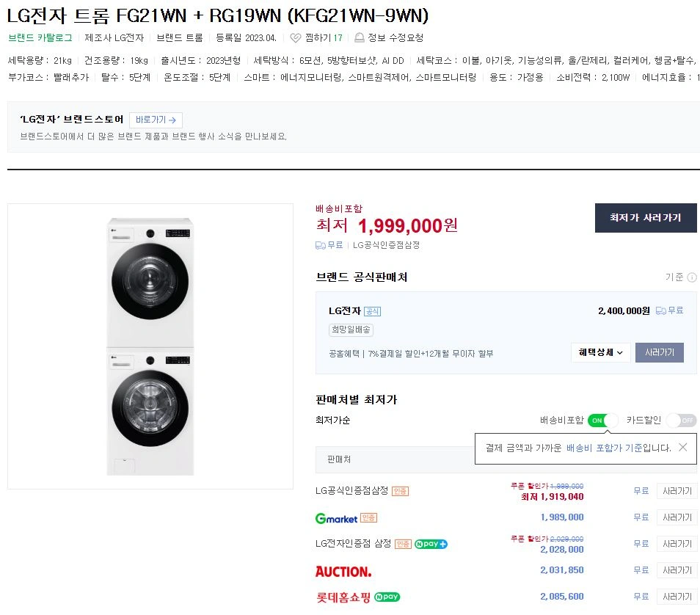This screenshot has width=700, height=615.
Task: Click the AUCTION logo
Action: (343, 571)
